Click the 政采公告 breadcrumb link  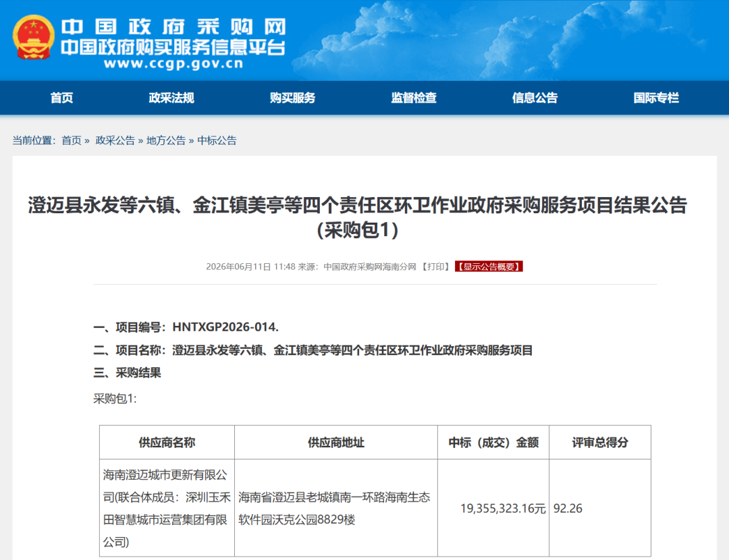click(x=115, y=140)
